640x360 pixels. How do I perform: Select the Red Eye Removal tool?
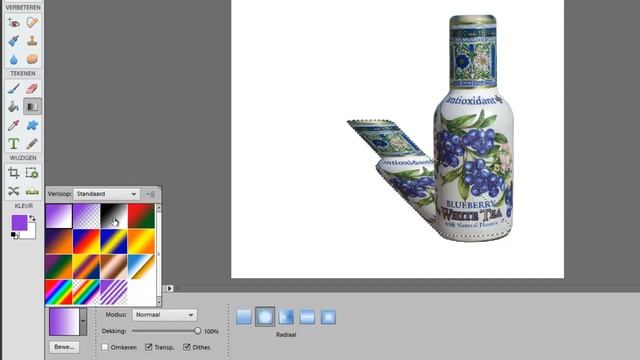(x=13, y=22)
